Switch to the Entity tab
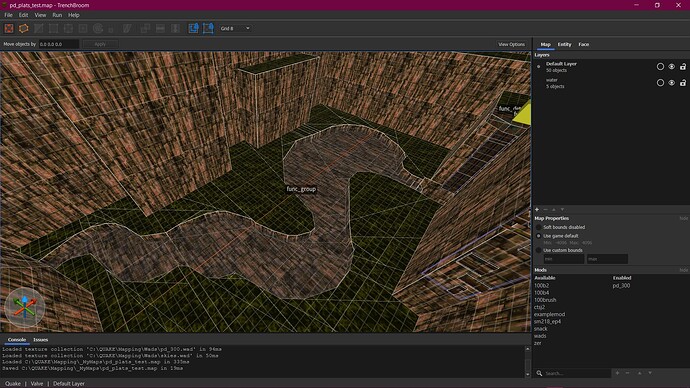The image size is (690, 388). tap(564, 44)
